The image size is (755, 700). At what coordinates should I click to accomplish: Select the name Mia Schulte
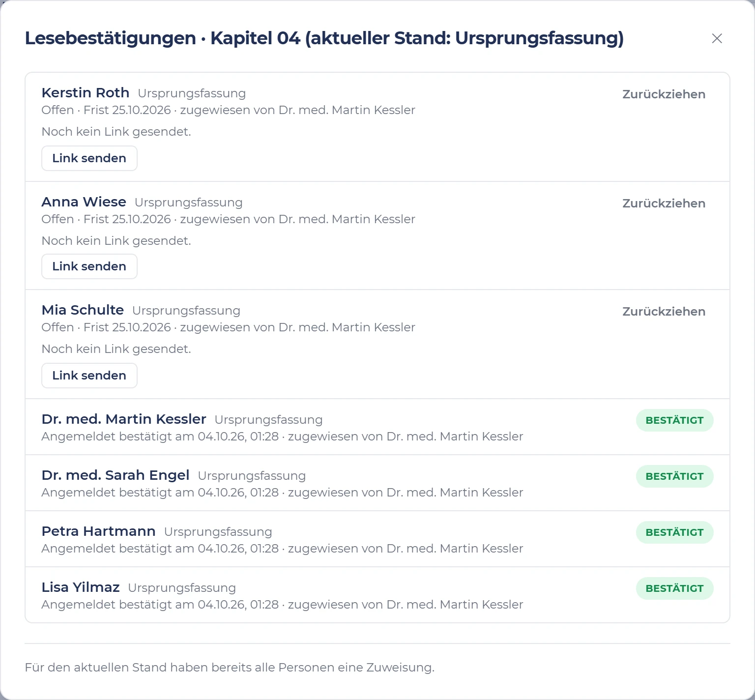pos(83,310)
